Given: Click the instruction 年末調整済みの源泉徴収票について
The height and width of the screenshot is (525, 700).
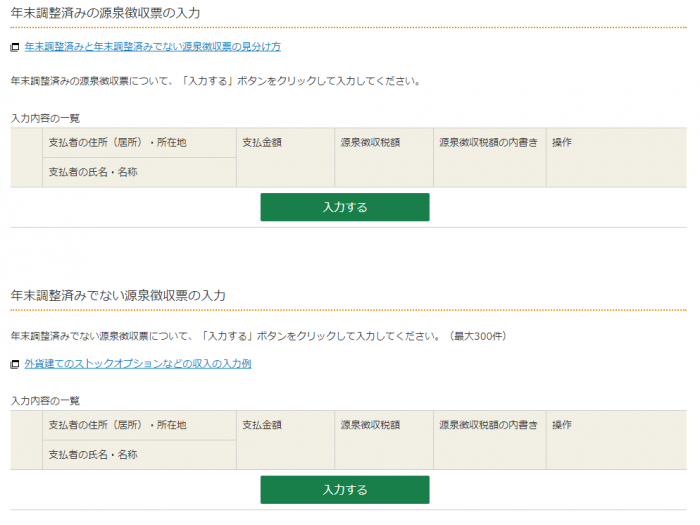Looking at the screenshot, I should 216,81.
